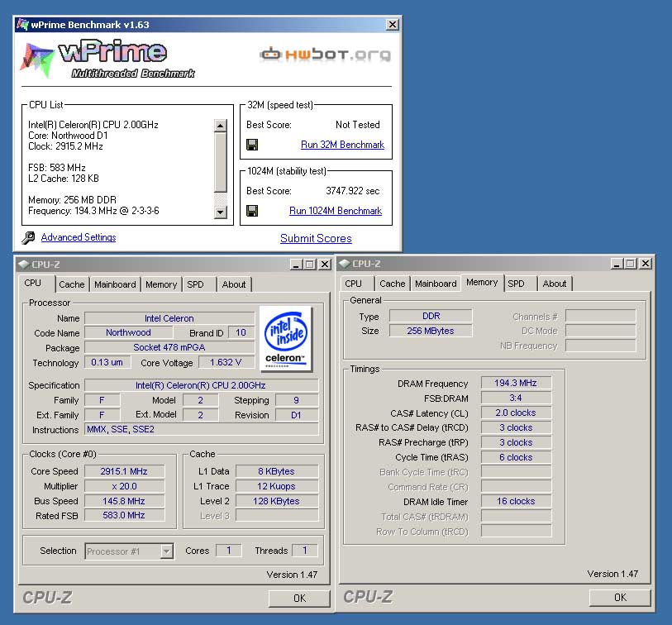Click the CPU List scrollbar thumb
Image resolution: width=672 pixels, height=625 pixels.
click(221, 163)
